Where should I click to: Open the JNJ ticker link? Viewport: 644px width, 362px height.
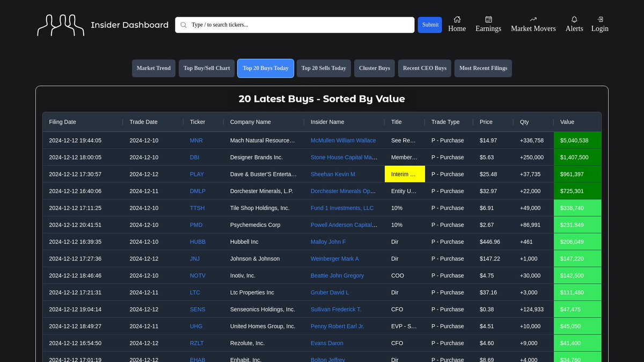click(195, 258)
